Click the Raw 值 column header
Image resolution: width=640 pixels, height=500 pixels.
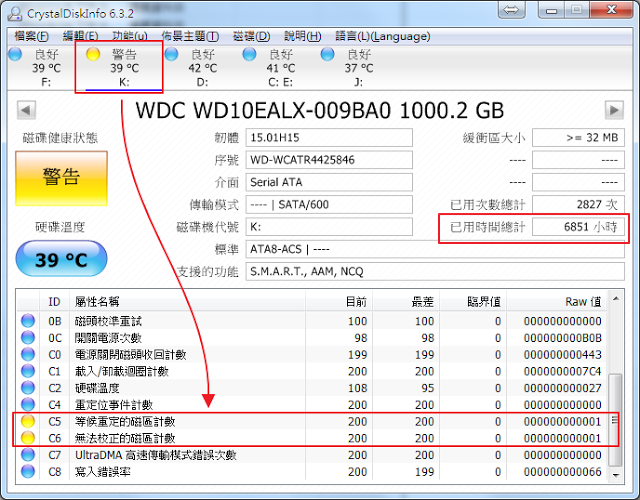pyautogui.click(x=557, y=302)
